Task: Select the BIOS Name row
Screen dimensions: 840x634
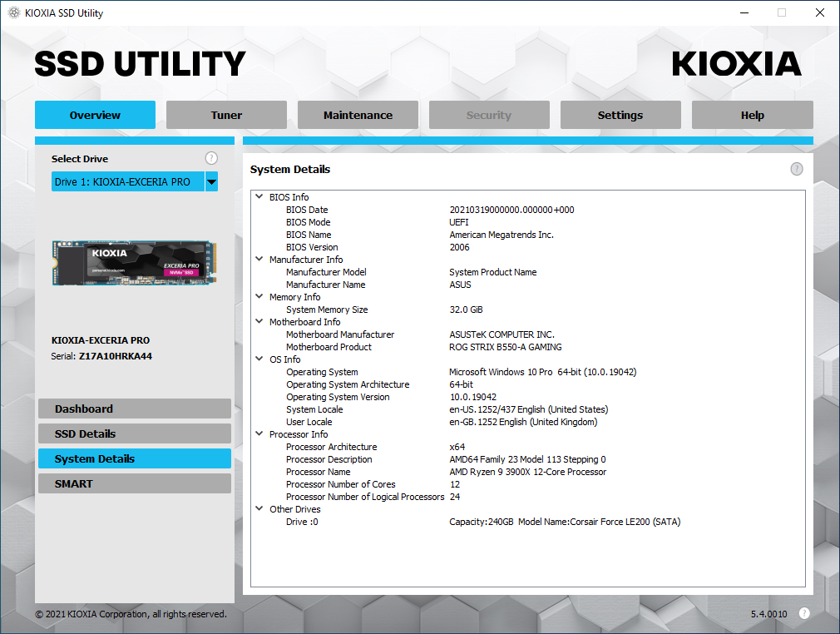Action: tap(527, 235)
